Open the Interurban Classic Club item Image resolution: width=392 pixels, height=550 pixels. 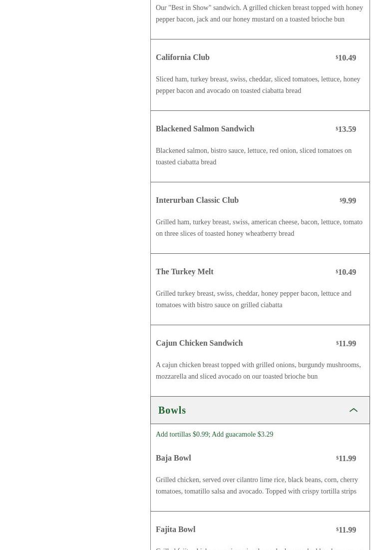pos(197,200)
